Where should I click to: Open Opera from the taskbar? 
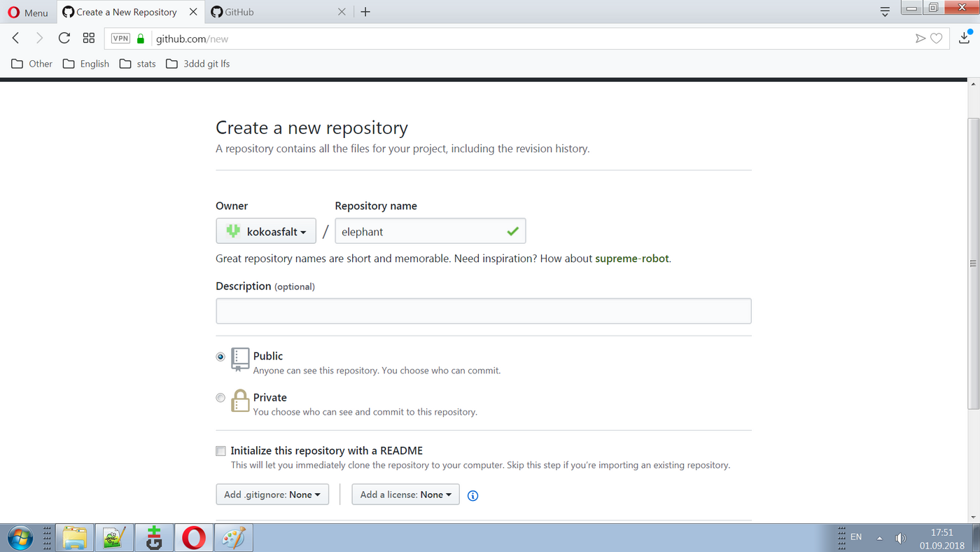[194, 538]
